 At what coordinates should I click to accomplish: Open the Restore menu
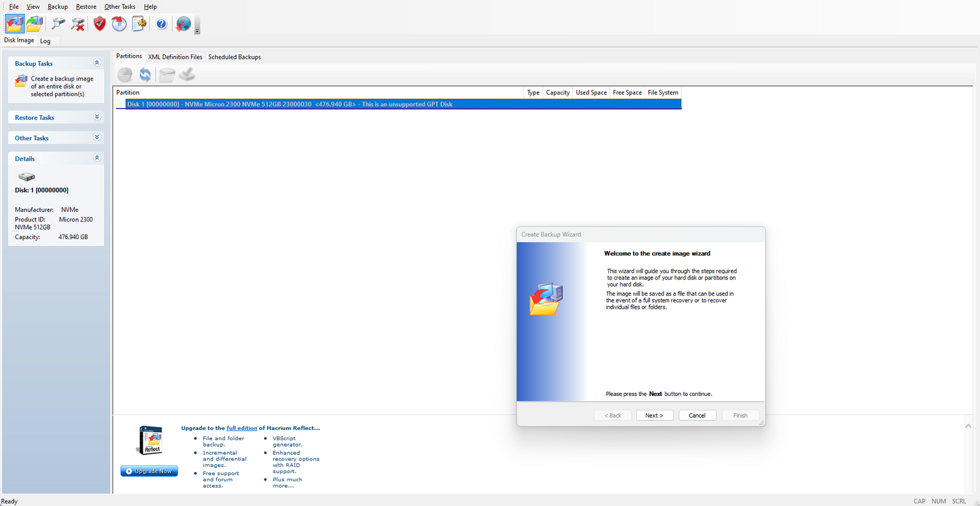(86, 6)
